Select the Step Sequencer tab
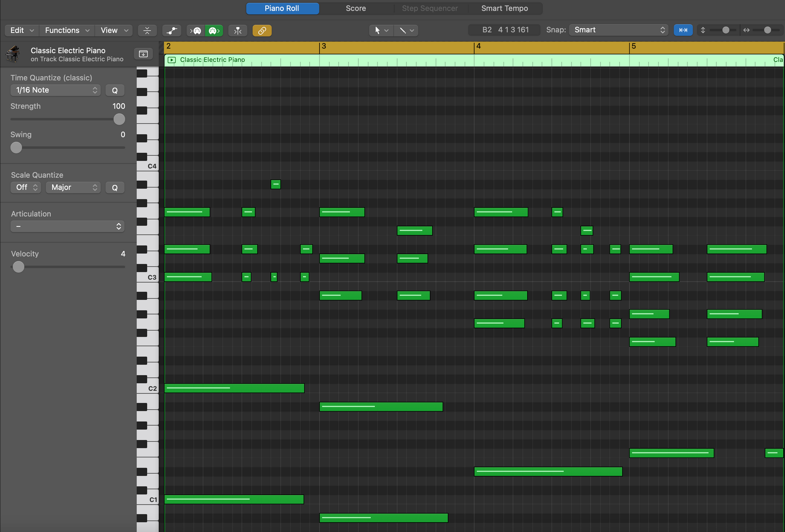 pyautogui.click(x=430, y=8)
